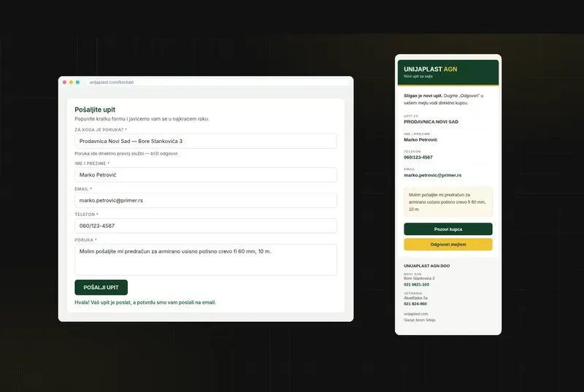Click the phone number 060/123-4567 in the email

click(418, 158)
